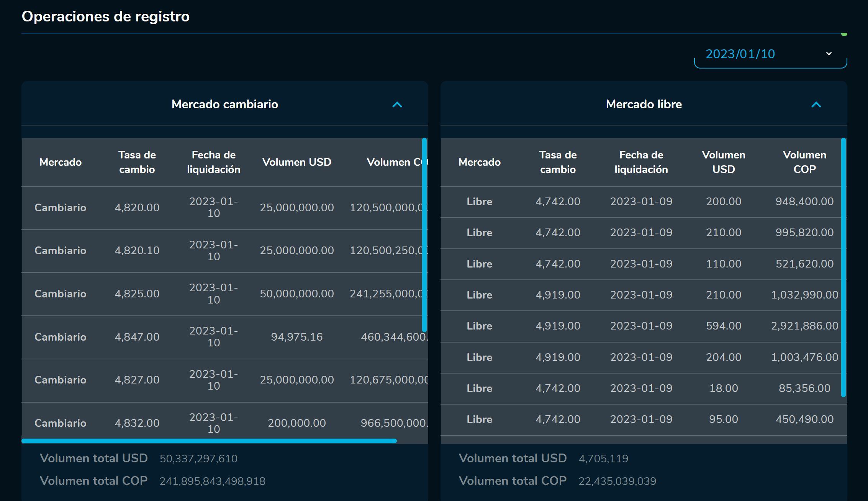Click Volumen COP header in libre table
The image size is (868, 501).
coord(804,162)
